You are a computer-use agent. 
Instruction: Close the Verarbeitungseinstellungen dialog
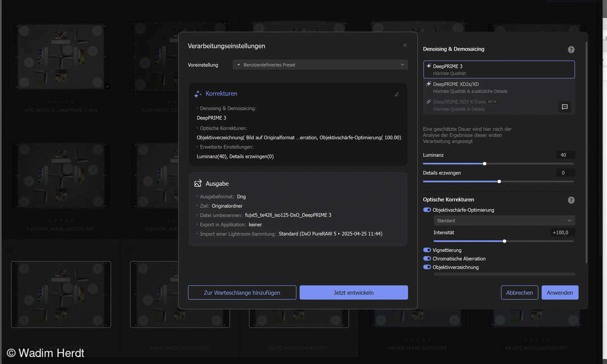point(405,45)
